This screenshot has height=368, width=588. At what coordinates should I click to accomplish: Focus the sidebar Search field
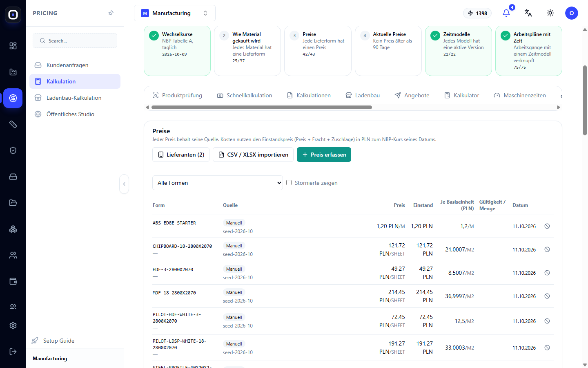coord(75,40)
